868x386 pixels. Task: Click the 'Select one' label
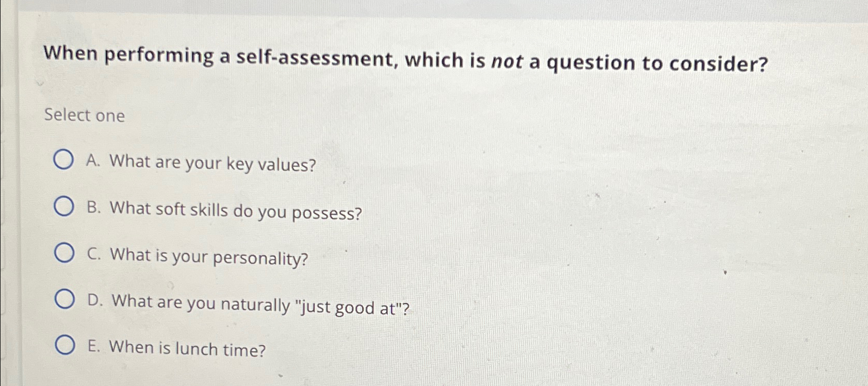[84, 116]
